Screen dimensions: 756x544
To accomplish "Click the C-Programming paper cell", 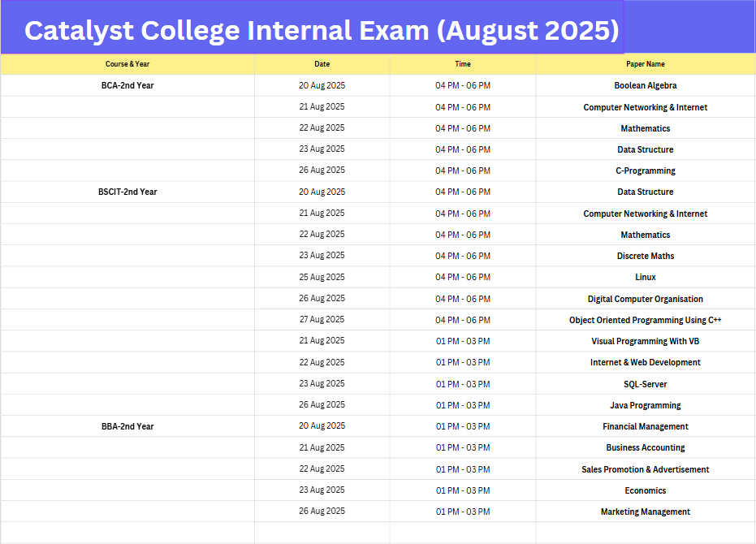I will click(646, 171).
